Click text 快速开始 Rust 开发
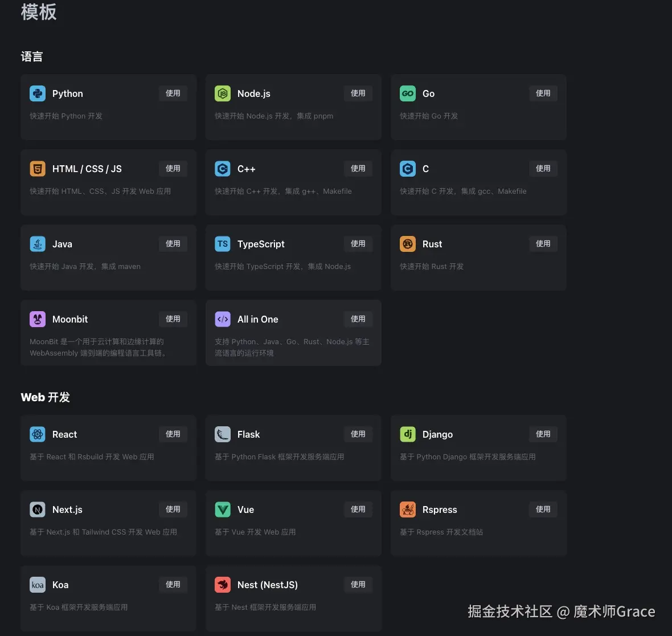 [432, 267]
